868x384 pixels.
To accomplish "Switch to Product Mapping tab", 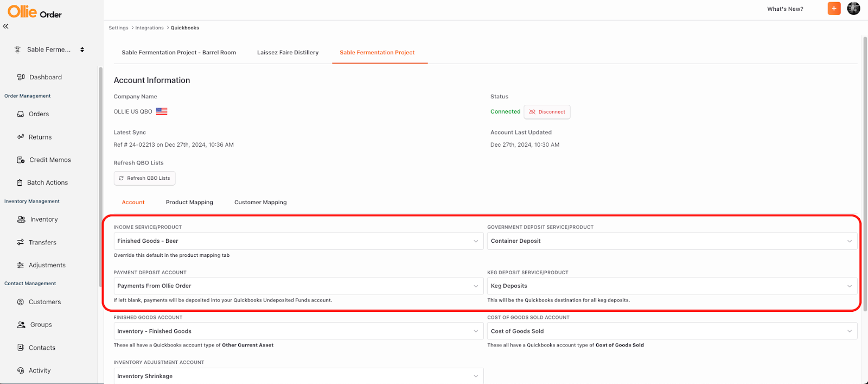I will pyautogui.click(x=189, y=202).
